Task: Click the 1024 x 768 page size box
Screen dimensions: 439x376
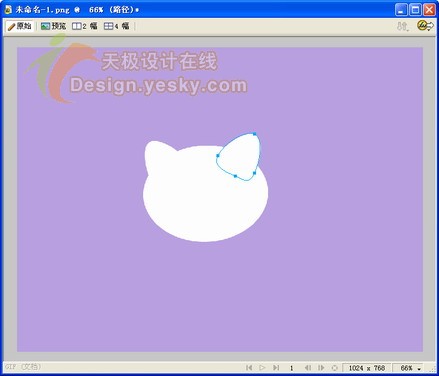Action: 367,368
